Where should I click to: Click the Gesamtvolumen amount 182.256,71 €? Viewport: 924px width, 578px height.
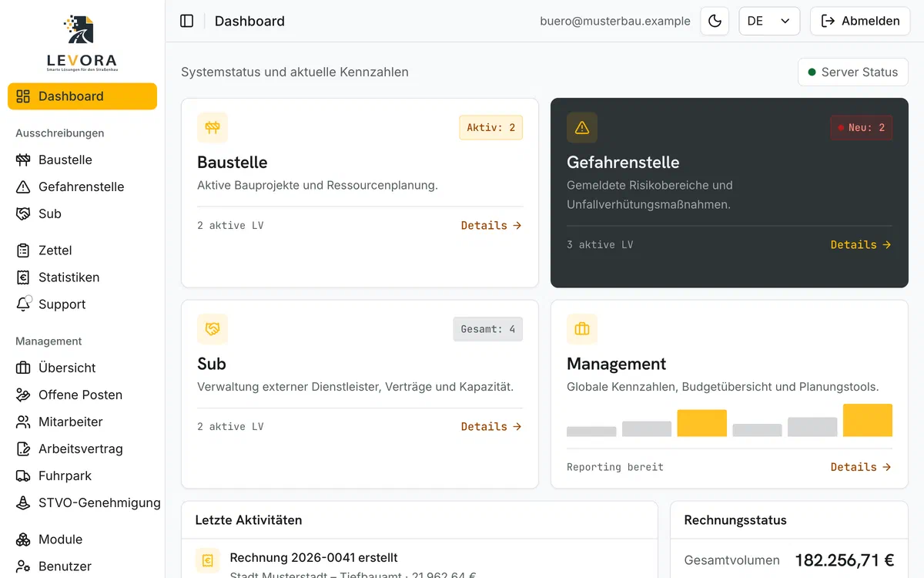click(845, 560)
